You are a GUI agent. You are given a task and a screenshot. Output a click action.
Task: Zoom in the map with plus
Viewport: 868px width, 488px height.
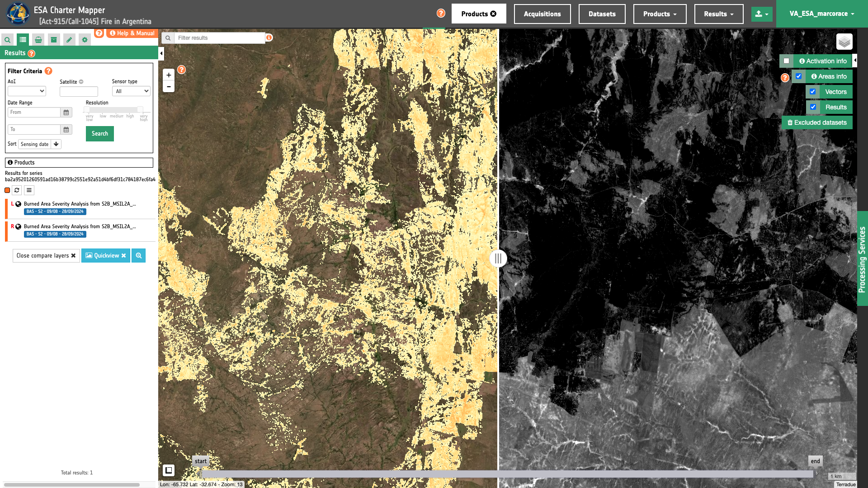[169, 75]
